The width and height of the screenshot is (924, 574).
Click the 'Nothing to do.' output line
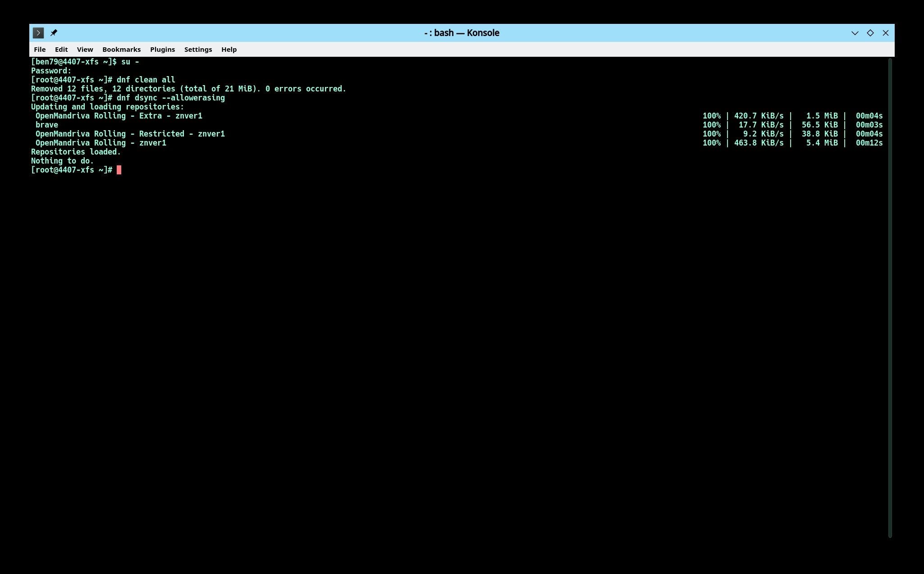(x=62, y=161)
